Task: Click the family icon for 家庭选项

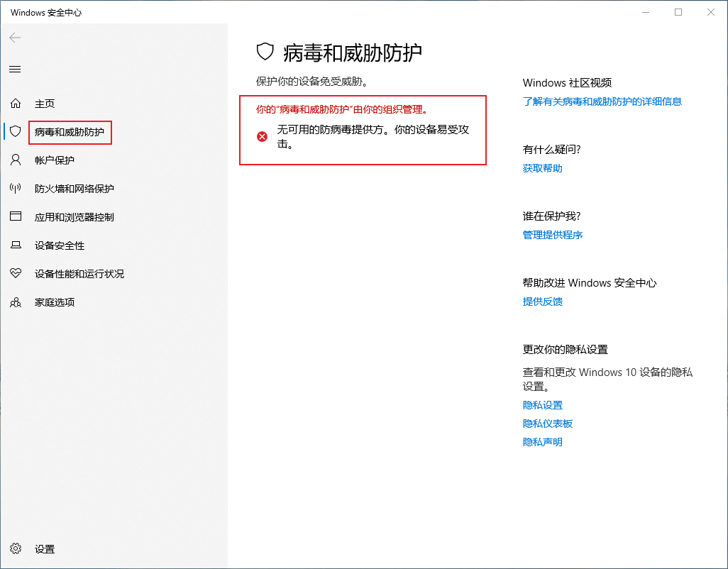Action: (16, 302)
